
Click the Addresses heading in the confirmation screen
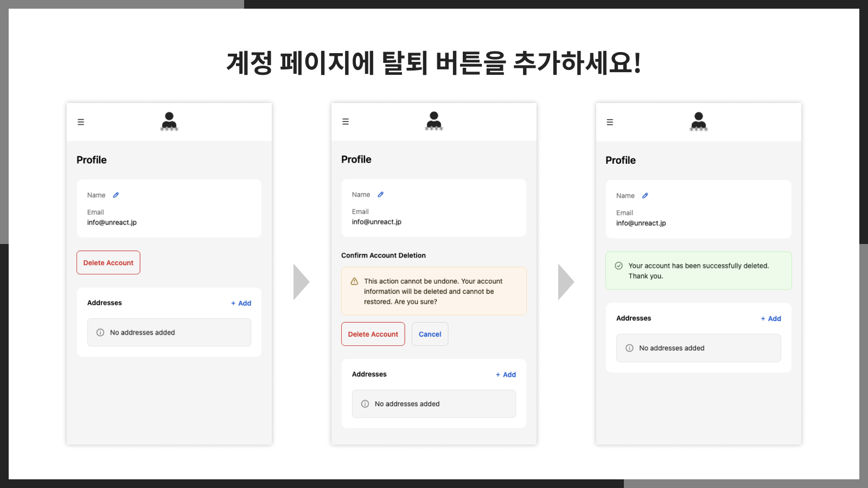[369, 374]
